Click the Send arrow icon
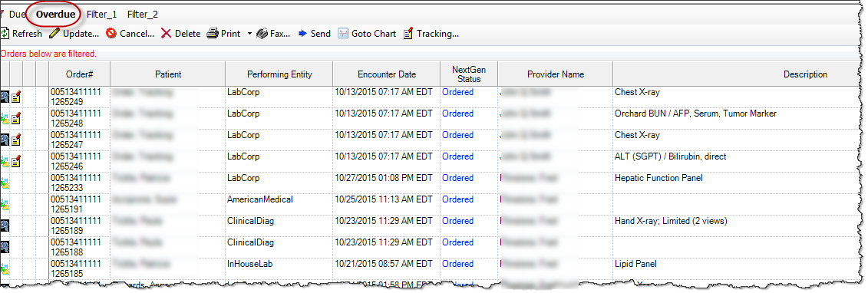The width and height of the screenshot is (868, 293). [x=302, y=34]
